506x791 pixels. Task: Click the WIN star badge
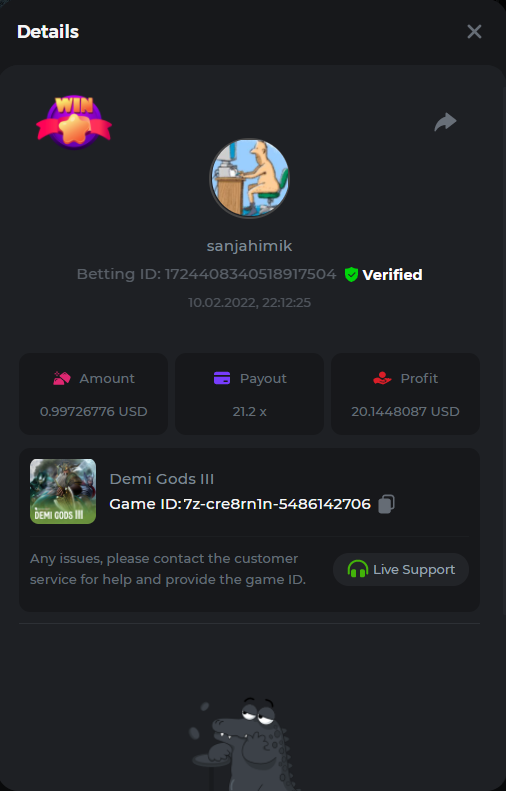(x=74, y=123)
